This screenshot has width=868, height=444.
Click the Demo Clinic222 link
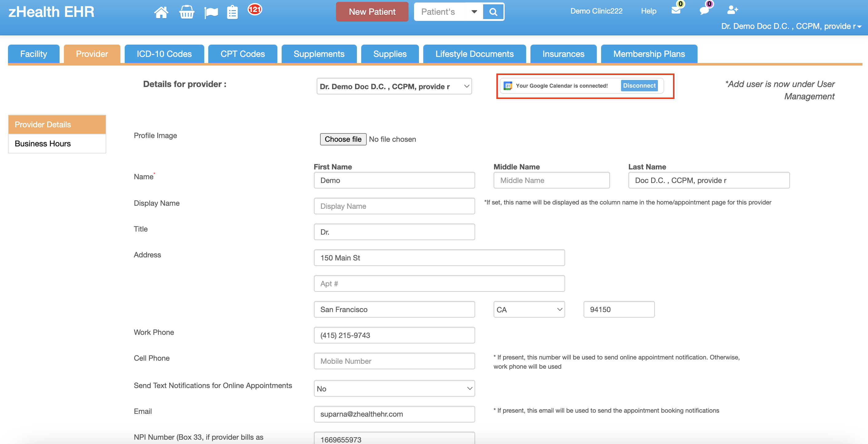point(596,11)
